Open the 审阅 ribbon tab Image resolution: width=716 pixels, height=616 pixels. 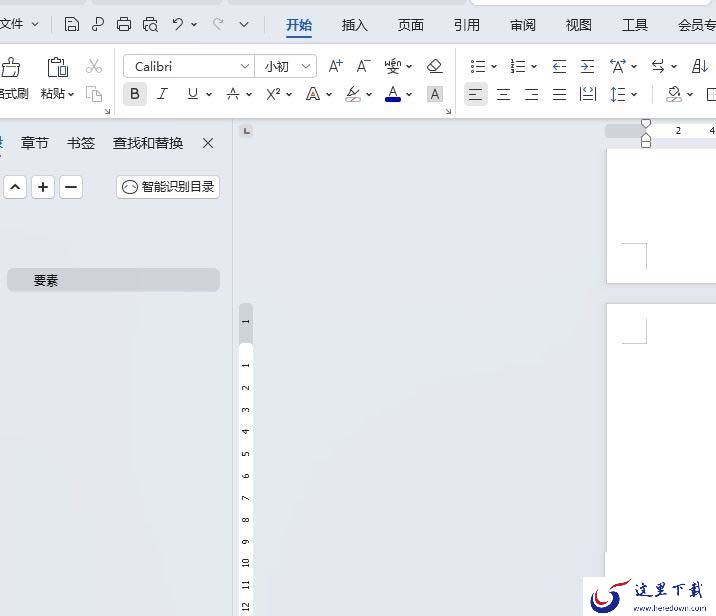coord(523,25)
